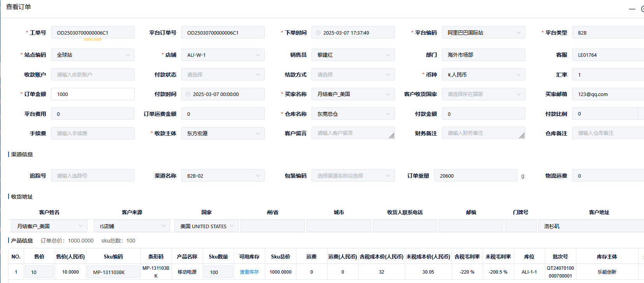Click the resize handle of 客户留言 textarea
The height and width of the screenshot is (283, 644).
click(391, 136)
